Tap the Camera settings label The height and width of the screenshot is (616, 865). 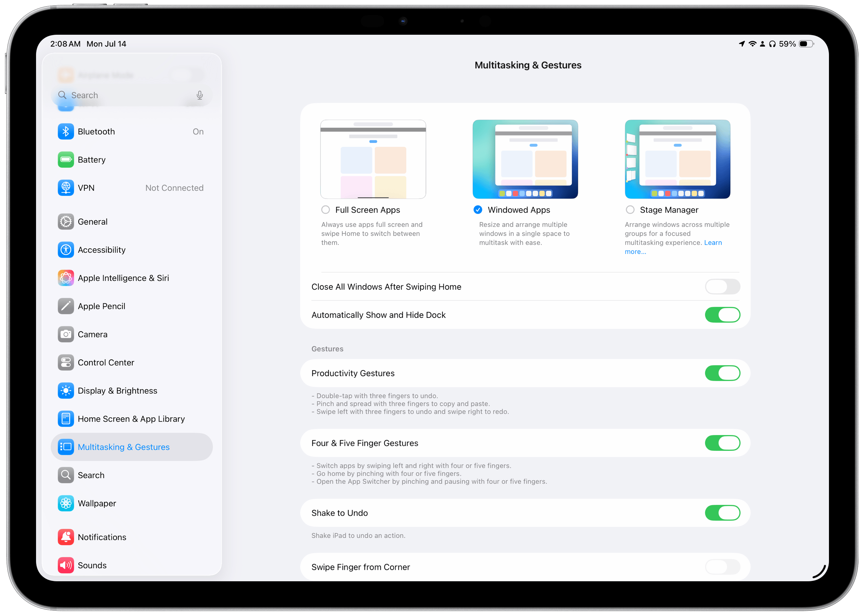pyautogui.click(x=92, y=335)
